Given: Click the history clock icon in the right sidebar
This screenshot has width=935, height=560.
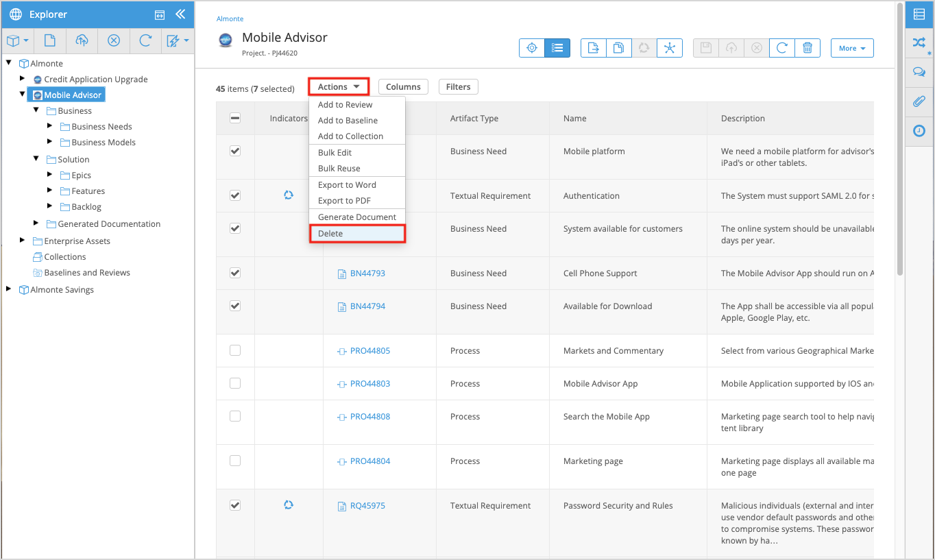Looking at the screenshot, I should [919, 131].
